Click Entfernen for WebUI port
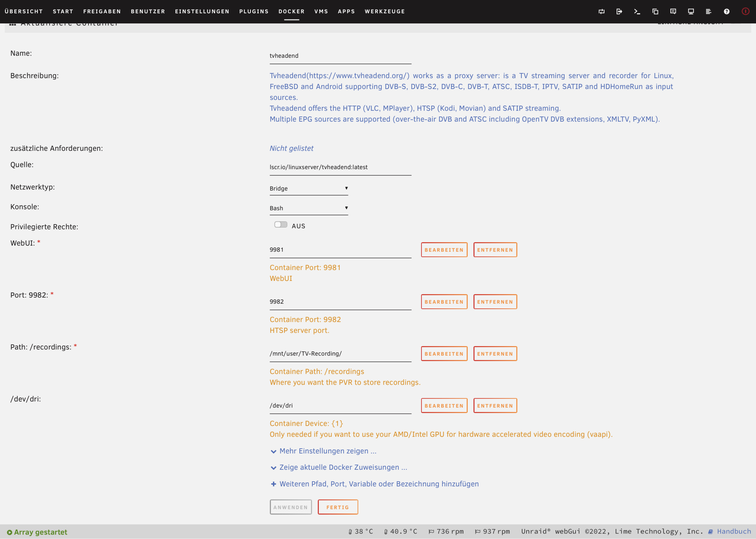This screenshot has width=756, height=539. pos(495,250)
